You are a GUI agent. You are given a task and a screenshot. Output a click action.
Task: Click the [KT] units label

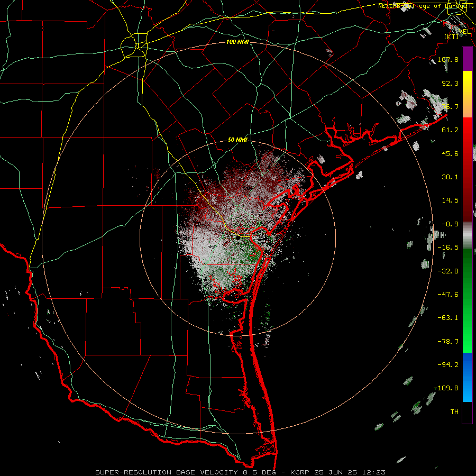coord(452,36)
